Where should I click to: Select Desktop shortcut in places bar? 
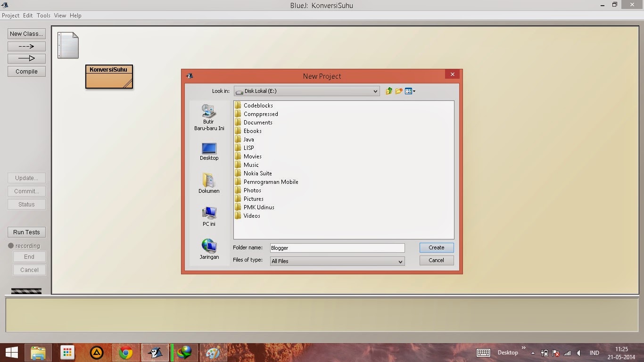click(209, 152)
